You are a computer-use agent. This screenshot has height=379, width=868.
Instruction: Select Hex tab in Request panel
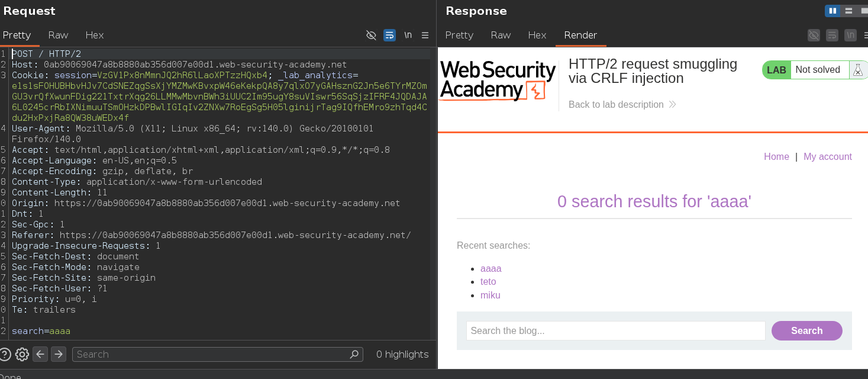pos(95,35)
